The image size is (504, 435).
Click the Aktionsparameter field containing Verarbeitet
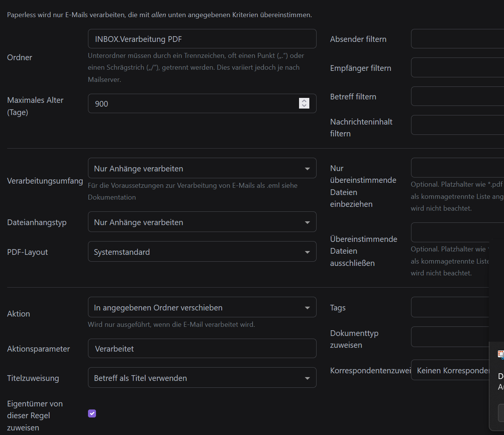202,349
